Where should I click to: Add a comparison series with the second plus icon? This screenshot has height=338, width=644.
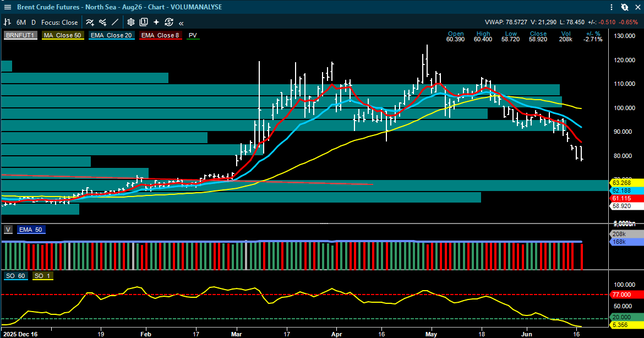[x=103, y=22]
